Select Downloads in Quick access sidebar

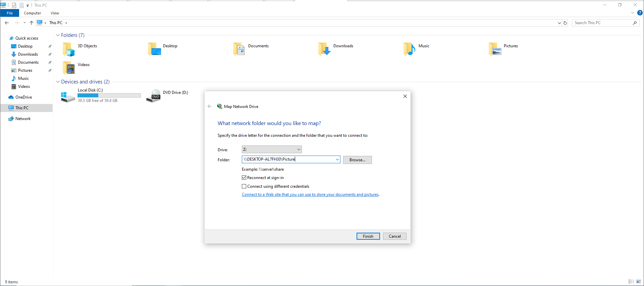click(x=28, y=54)
